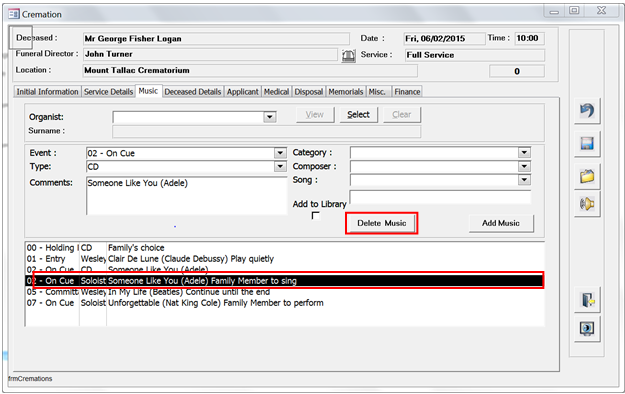Go to the Disposal tab
The height and width of the screenshot is (394, 625).
point(309,92)
